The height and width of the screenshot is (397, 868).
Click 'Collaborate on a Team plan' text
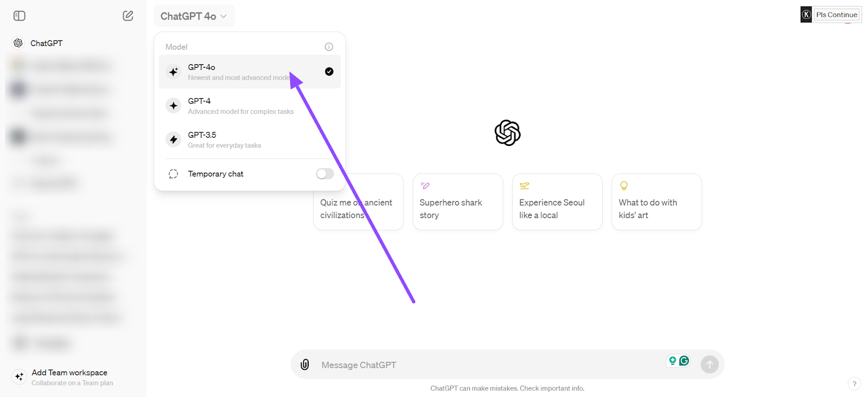point(72,383)
